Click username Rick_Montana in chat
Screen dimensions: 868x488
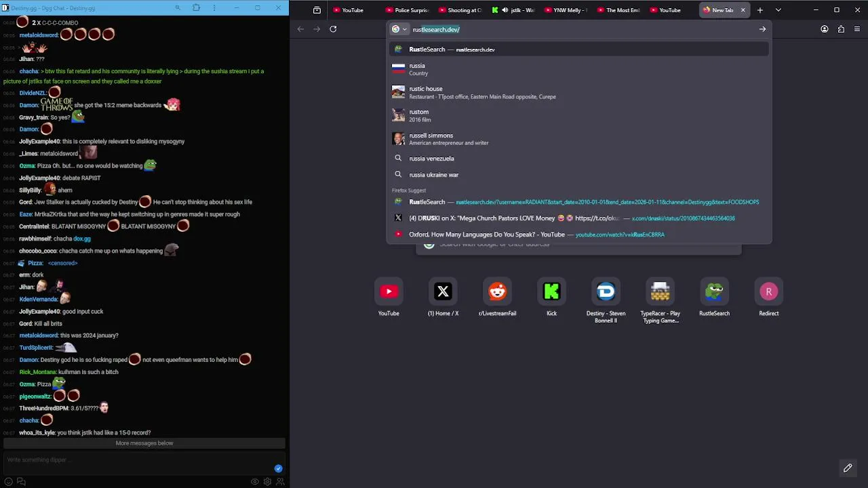click(37, 372)
